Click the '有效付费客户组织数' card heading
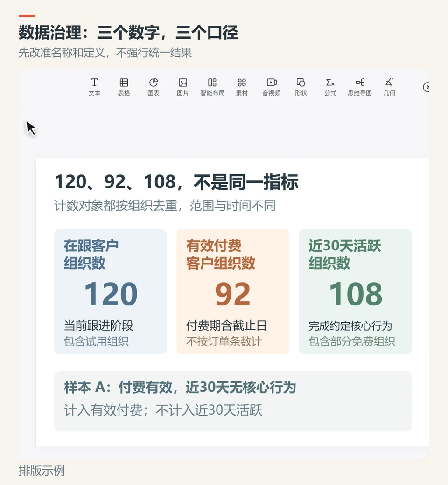This screenshot has width=448, height=485. pyautogui.click(x=220, y=255)
